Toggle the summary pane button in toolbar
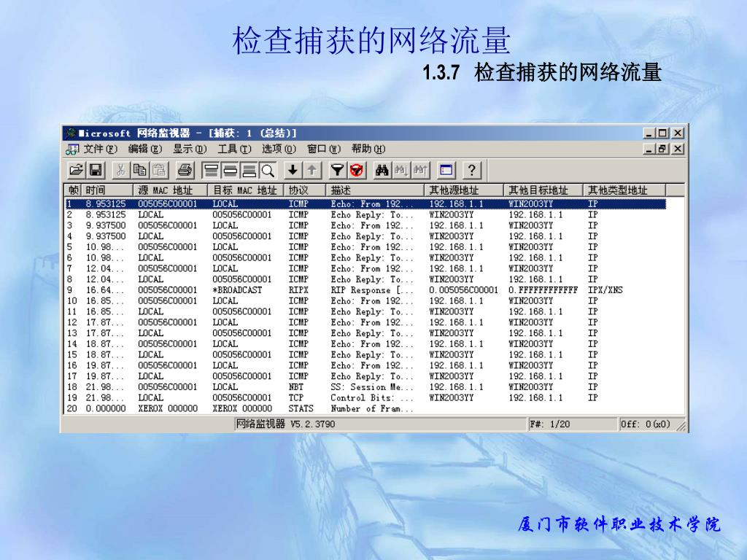 point(211,170)
